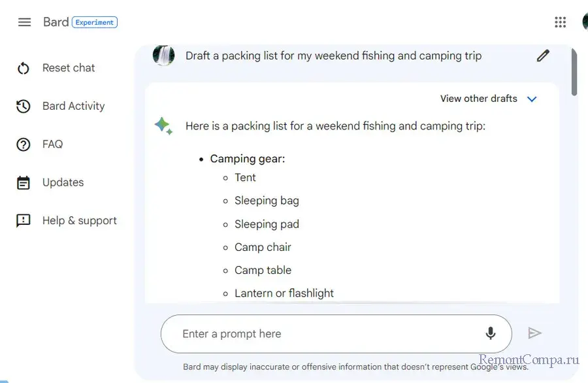Image resolution: width=588 pixels, height=383 pixels.
Task: Click the Updates calendar icon
Action: click(x=24, y=182)
